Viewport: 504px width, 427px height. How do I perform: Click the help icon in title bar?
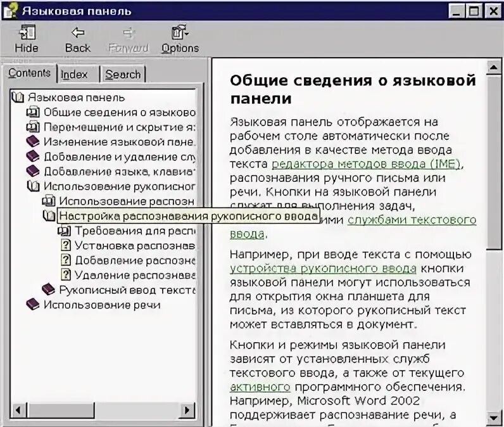point(10,10)
